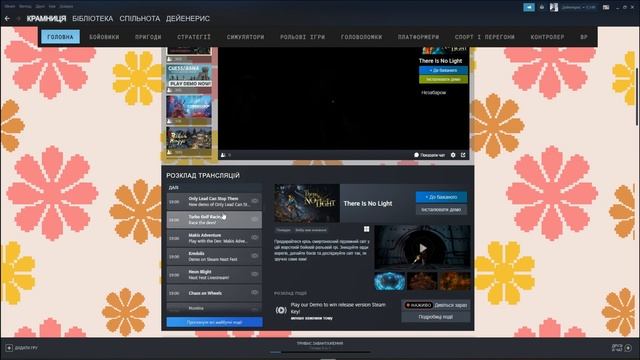Select Only Lead Can Stop Them stream row

coord(214,201)
